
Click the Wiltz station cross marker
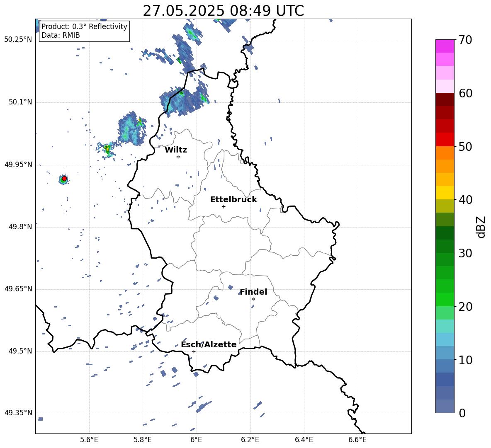[178, 157]
